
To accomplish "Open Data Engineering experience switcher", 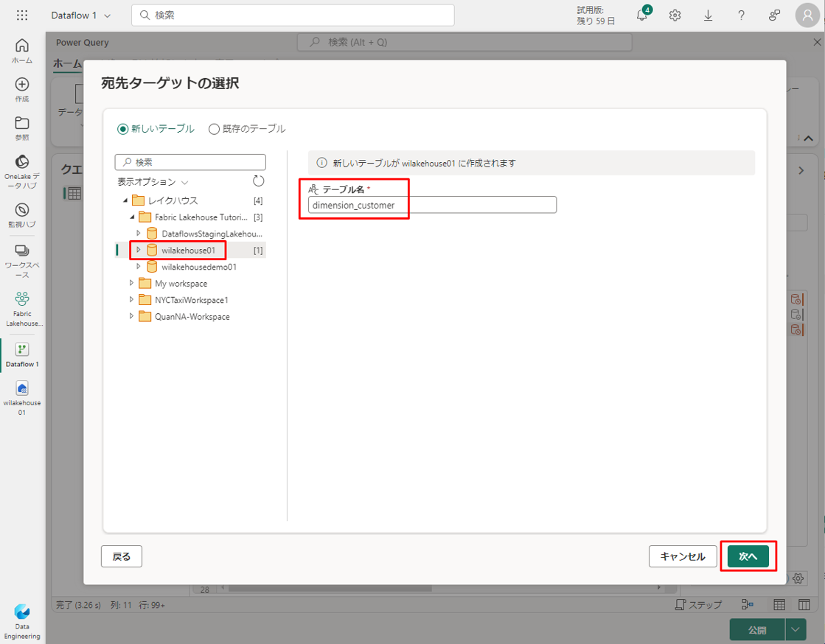I will 22,622.
